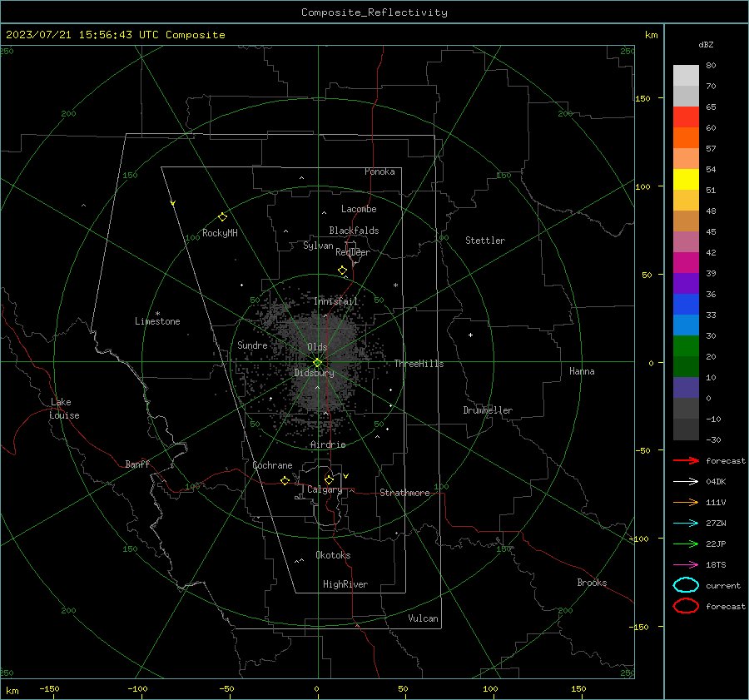Click the 18TS legend label
The height and width of the screenshot is (700, 749).
[x=716, y=565]
